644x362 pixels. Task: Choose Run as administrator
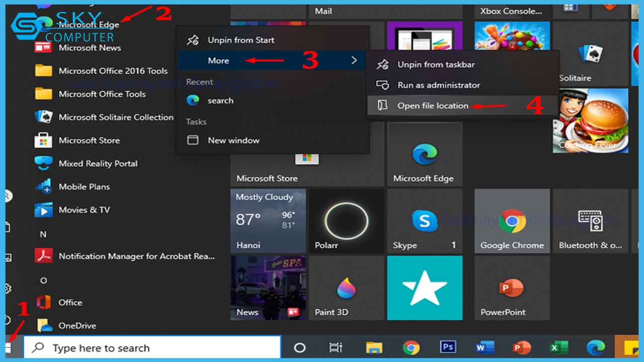[x=463, y=85]
